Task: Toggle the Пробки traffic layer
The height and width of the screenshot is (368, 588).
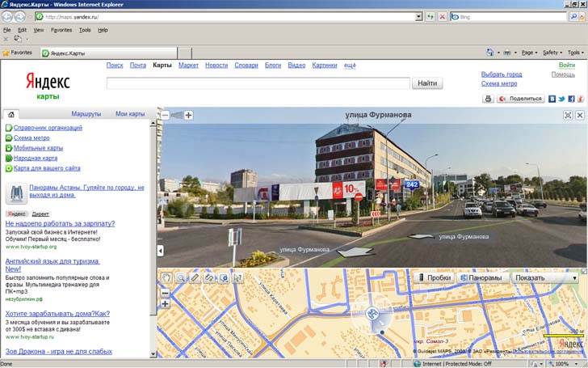Action: click(x=435, y=278)
